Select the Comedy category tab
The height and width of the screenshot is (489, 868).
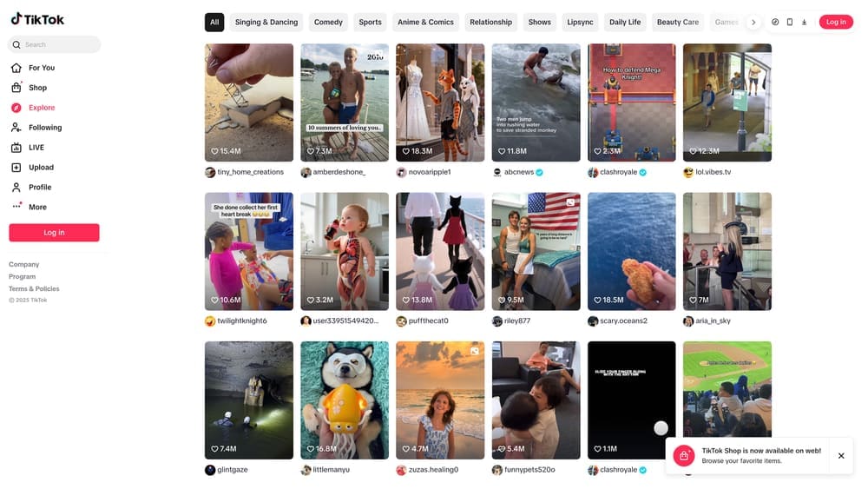point(328,23)
